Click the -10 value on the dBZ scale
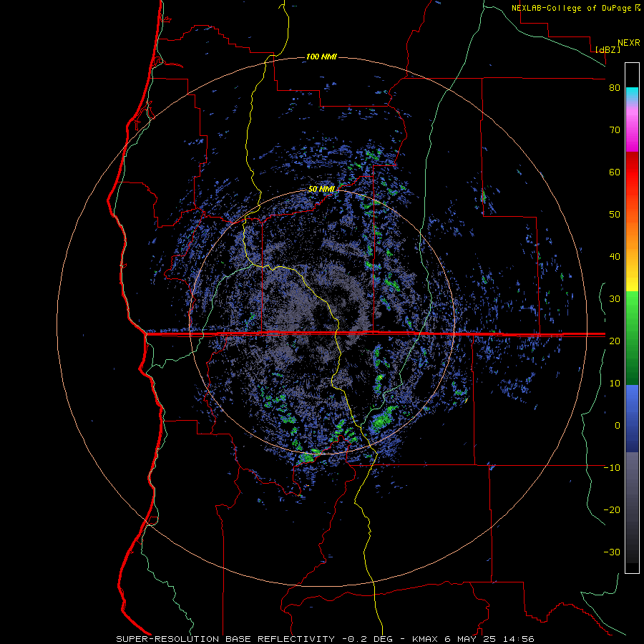This screenshot has height=644, width=644. pyautogui.click(x=612, y=468)
